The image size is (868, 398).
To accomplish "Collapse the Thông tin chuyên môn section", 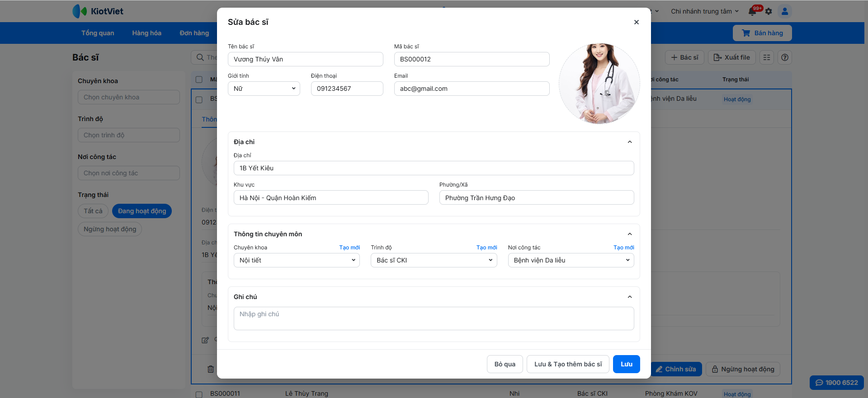I will [x=630, y=234].
